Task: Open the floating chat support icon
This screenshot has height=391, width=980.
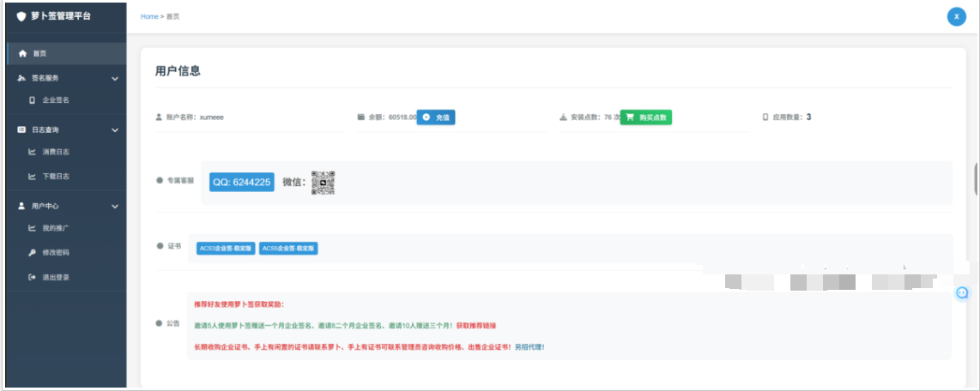Action: 963,292
